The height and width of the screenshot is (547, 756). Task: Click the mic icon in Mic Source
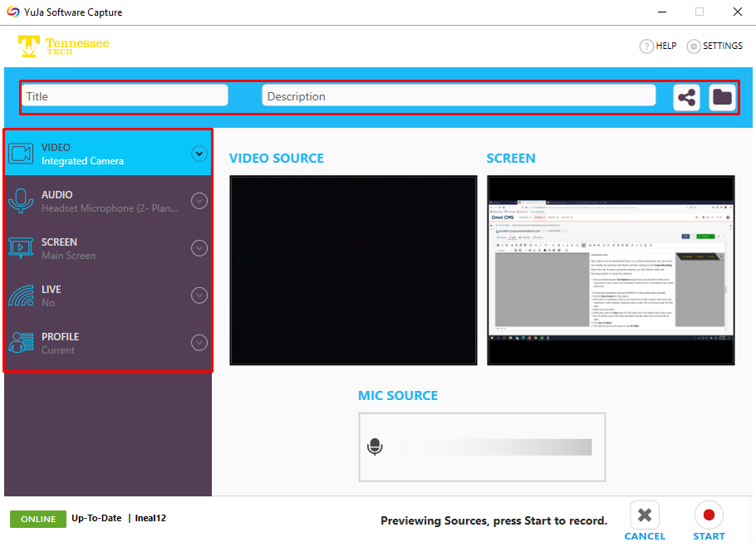pos(375,447)
